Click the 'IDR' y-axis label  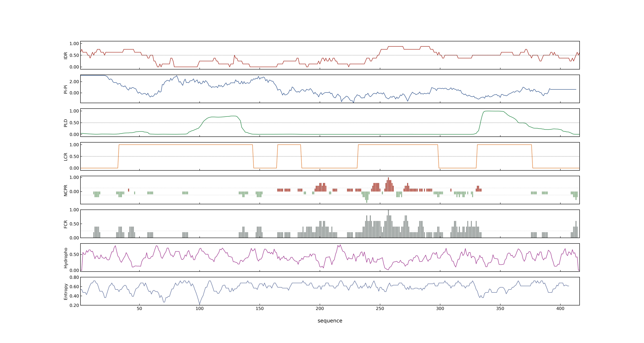[66, 55]
